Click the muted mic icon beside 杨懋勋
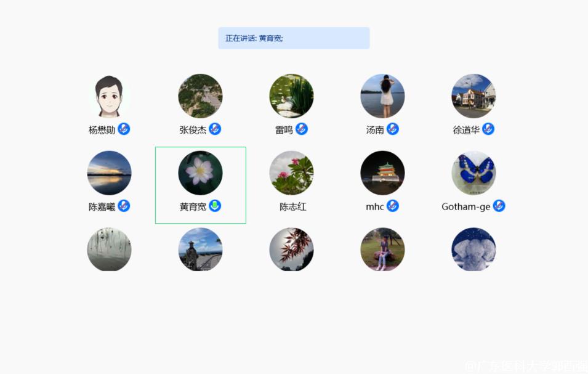This screenshot has height=374, width=588. tap(124, 129)
